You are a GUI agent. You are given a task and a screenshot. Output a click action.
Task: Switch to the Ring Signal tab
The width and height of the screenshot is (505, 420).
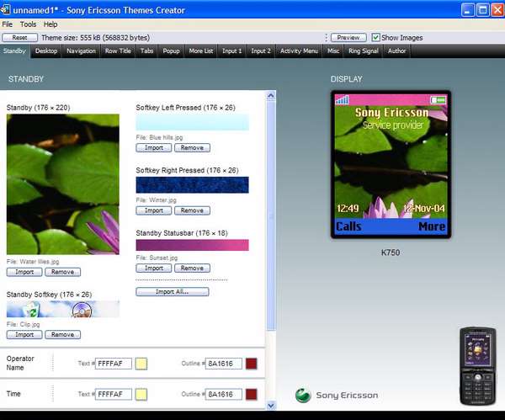pos(364,51)
